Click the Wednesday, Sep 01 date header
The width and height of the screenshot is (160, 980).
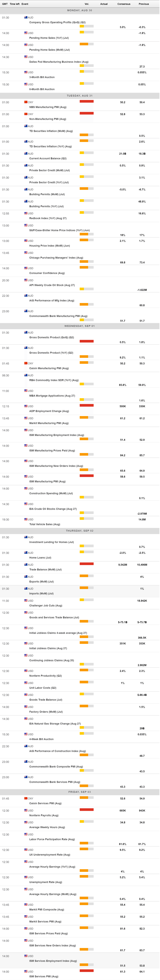pyautogui.click(x=80, y=326)
